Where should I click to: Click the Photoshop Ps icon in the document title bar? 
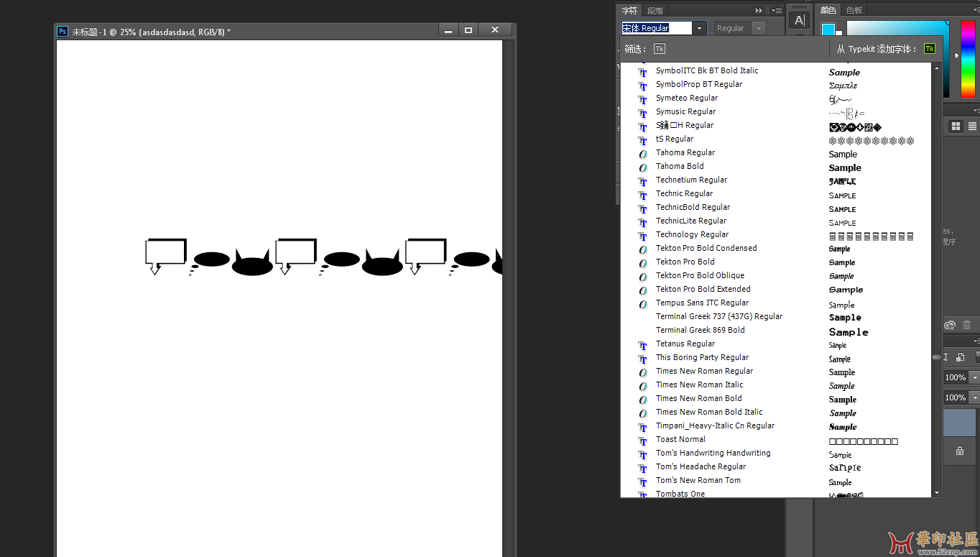tap(63, 31)
